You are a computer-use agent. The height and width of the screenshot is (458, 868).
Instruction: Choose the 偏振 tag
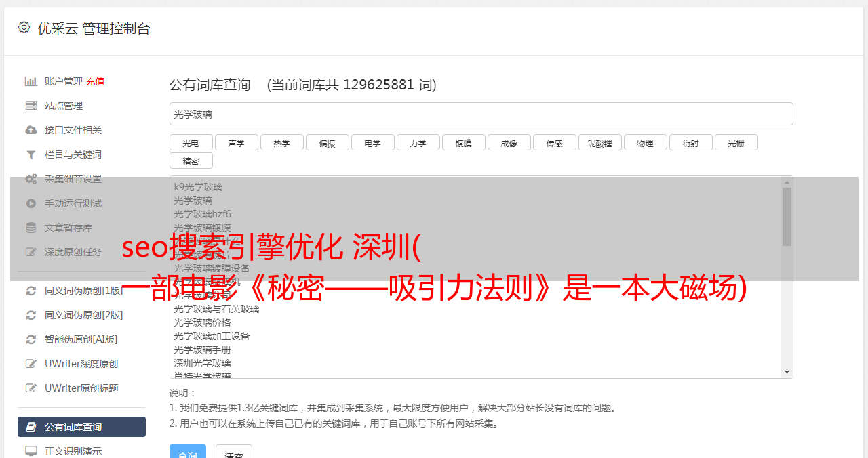coord(327,142)
